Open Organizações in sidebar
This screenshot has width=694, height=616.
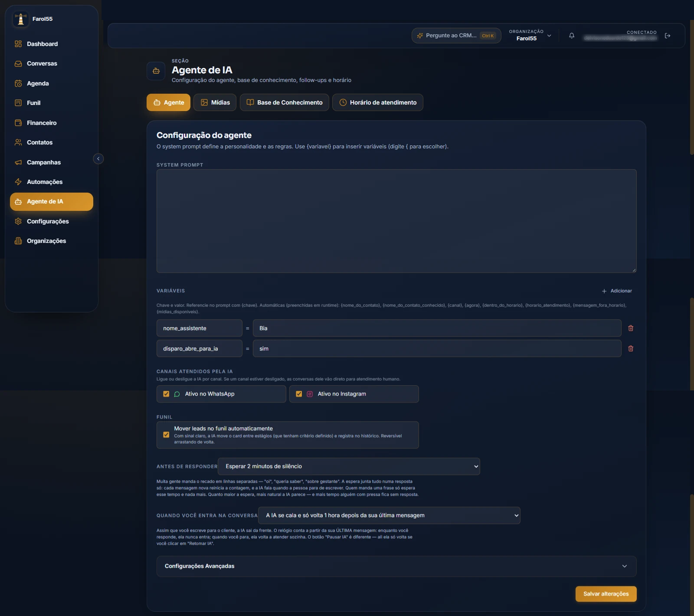click(51, 241)
